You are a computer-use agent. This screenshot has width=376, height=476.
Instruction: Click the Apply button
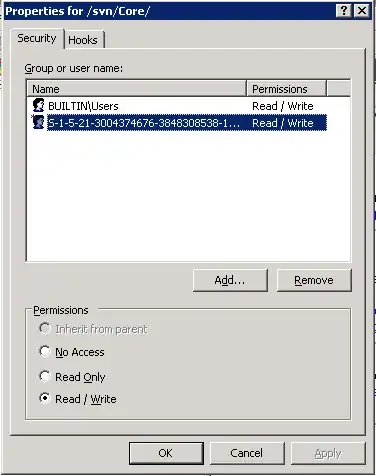[x=328, y=453]
